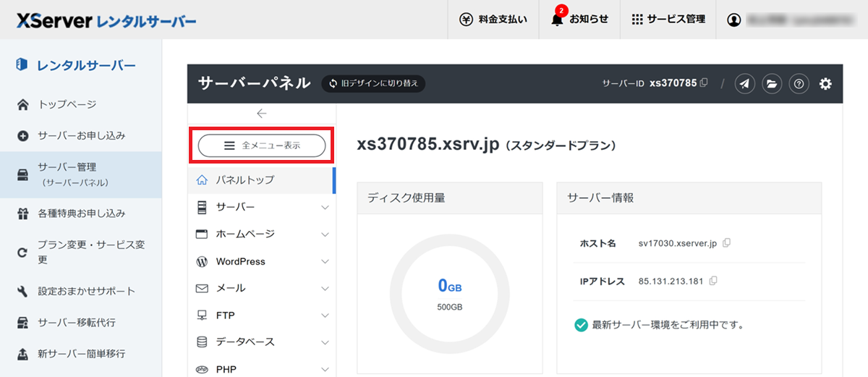Copy the server ID xs370785
Viewport: 868px width, 377px height.
coord(704,82)
